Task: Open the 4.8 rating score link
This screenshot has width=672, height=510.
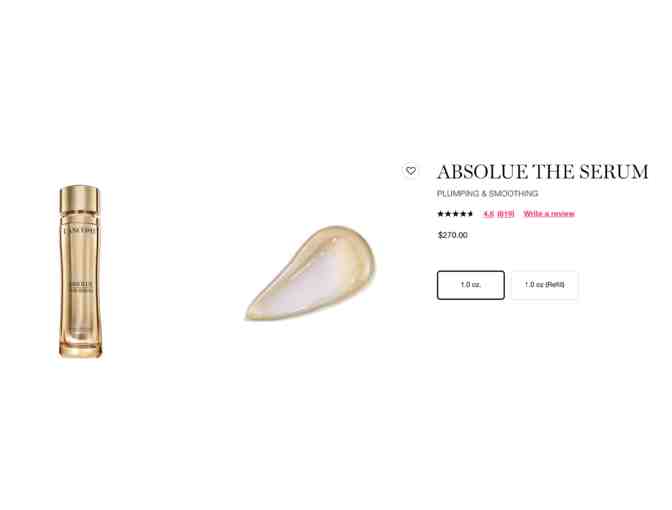Action: pos(489,214)
